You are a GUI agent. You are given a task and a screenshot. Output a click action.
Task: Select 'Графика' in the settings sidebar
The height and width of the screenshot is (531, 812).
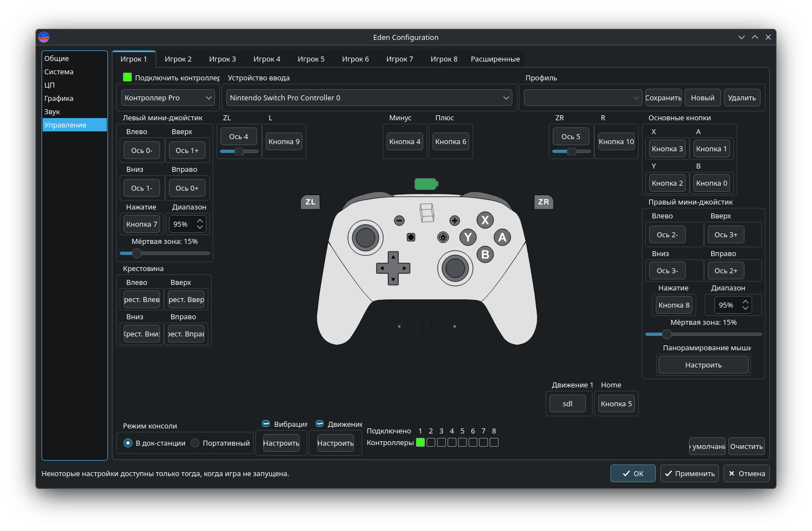74,98
